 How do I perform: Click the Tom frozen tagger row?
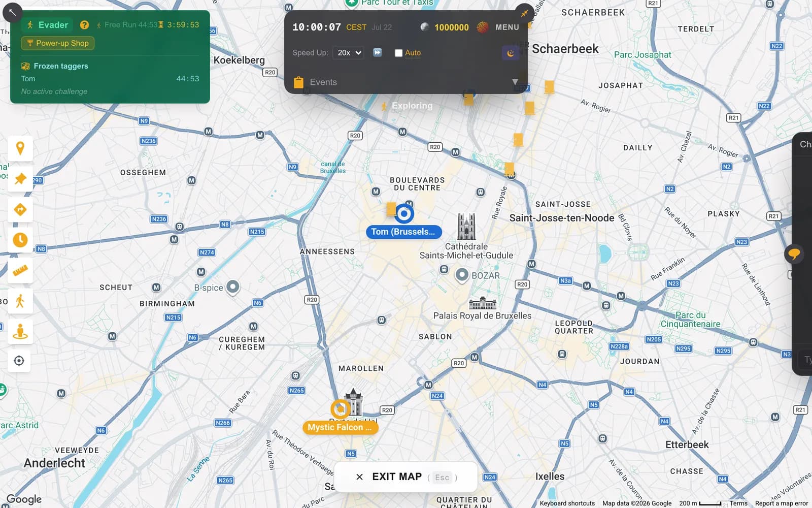click(110, 79)
